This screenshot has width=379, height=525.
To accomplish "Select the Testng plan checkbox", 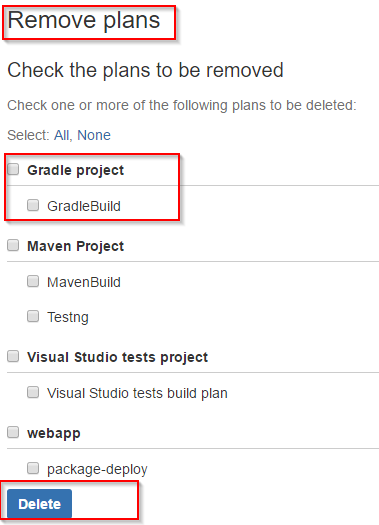I will (33, 316).
